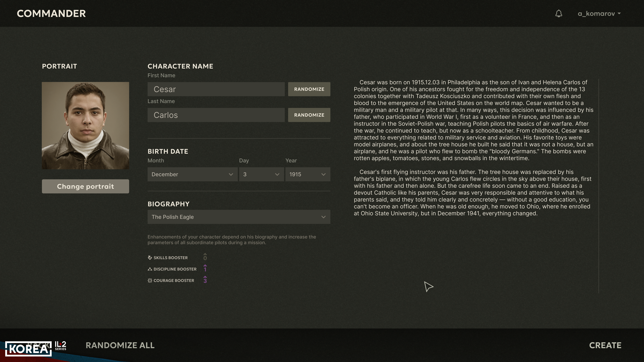Click the Courage Booster icon
The width and height of the screenshot is (644, 362).
(150, 281)
